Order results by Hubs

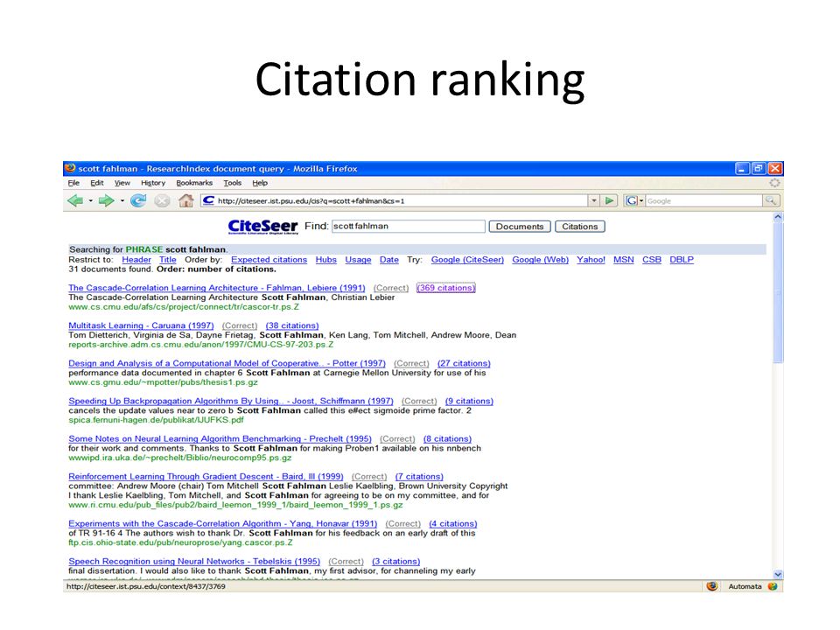click(325, 259)
